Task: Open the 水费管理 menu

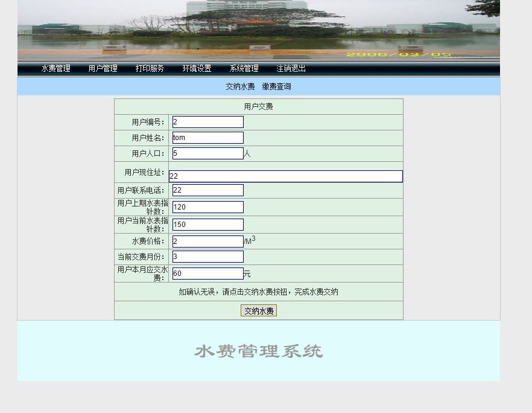Action: click(55, 68)
